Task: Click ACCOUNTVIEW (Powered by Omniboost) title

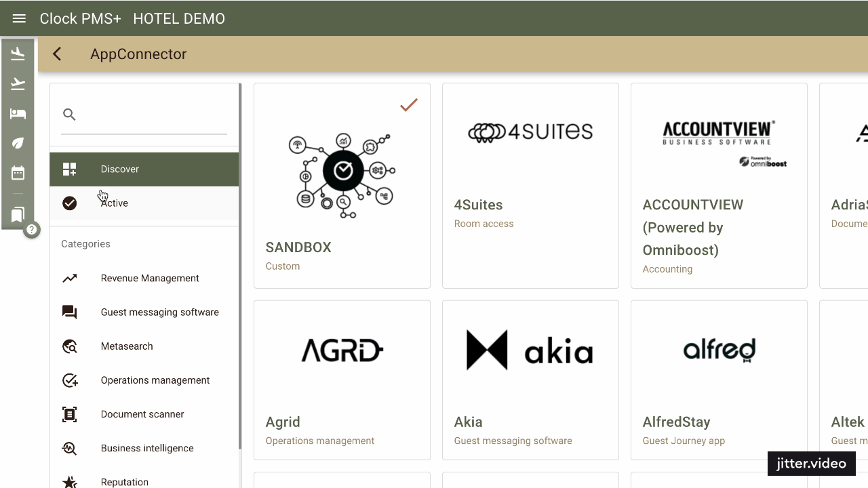Action: pyautogui.click(x=693, y=228)
